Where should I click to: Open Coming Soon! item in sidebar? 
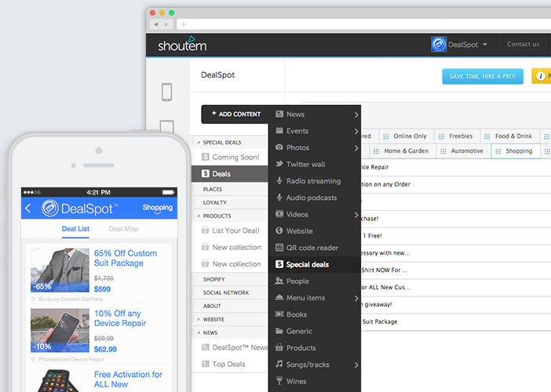230,157
